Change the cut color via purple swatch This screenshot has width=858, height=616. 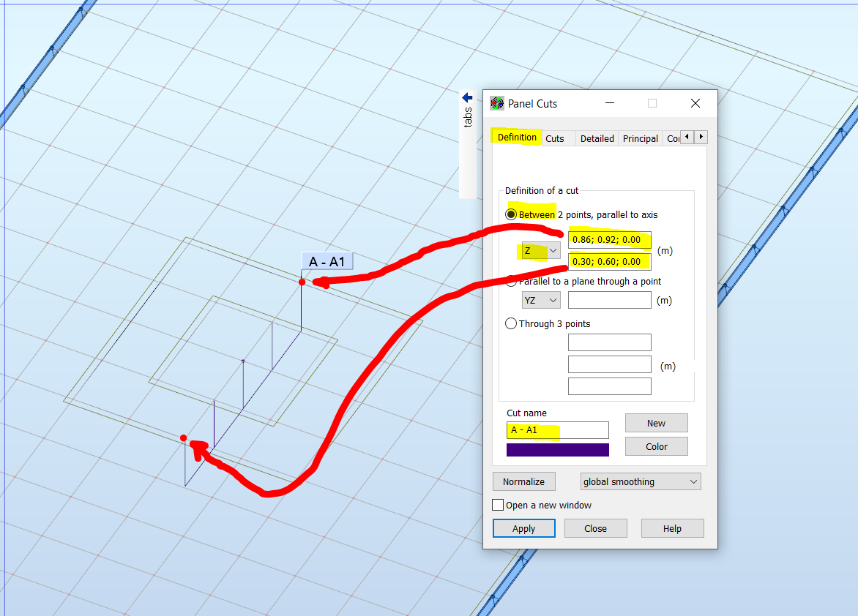[558, 450]
